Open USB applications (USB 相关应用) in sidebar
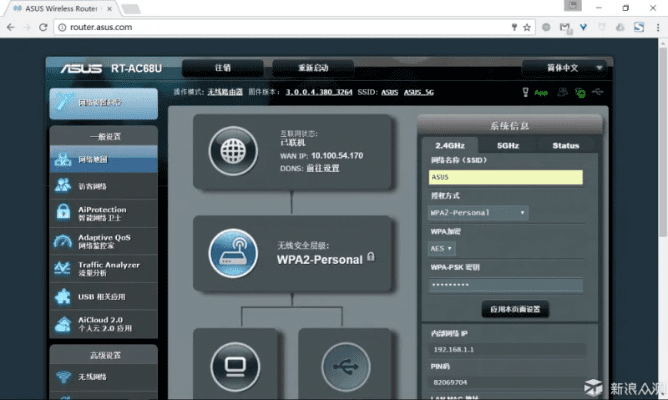Viewport: 668px width, 400px height. [x=103, y=296]
